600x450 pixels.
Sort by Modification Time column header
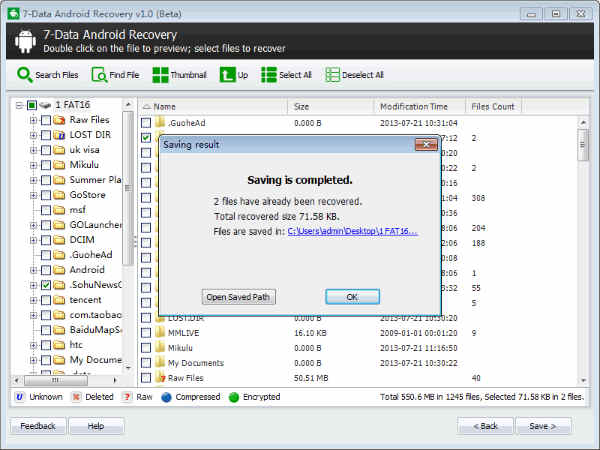click(x=420, y=107)
